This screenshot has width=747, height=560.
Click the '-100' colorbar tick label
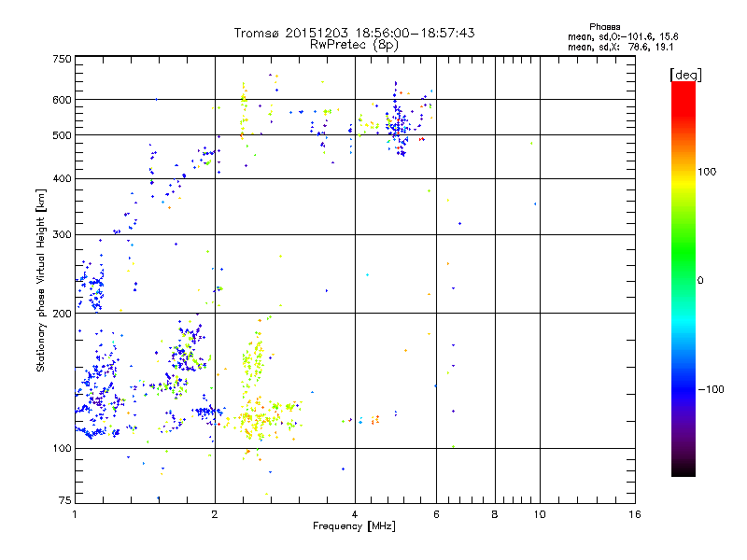click(711, 389)
